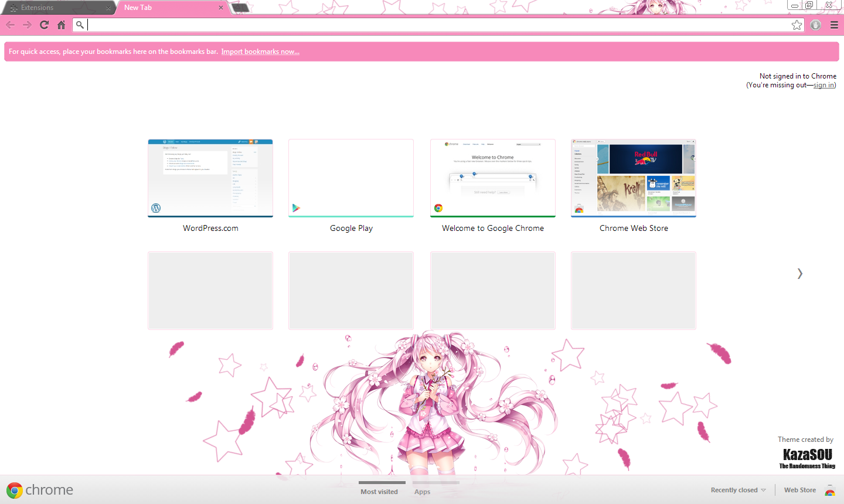Screen dimensions: 844x504
Task: Open a new tab with the tab button
Action: point(240,8)
